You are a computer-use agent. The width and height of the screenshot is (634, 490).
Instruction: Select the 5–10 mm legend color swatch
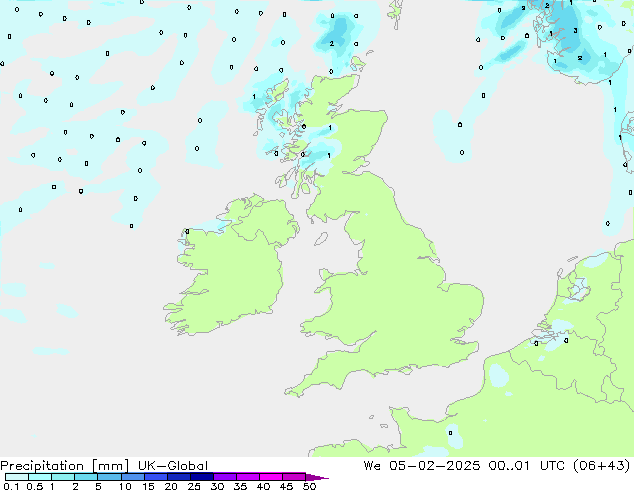[109, 477]
